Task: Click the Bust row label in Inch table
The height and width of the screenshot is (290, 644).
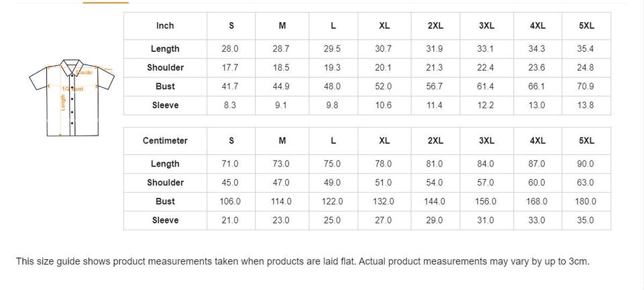Action: pos(165,86)
